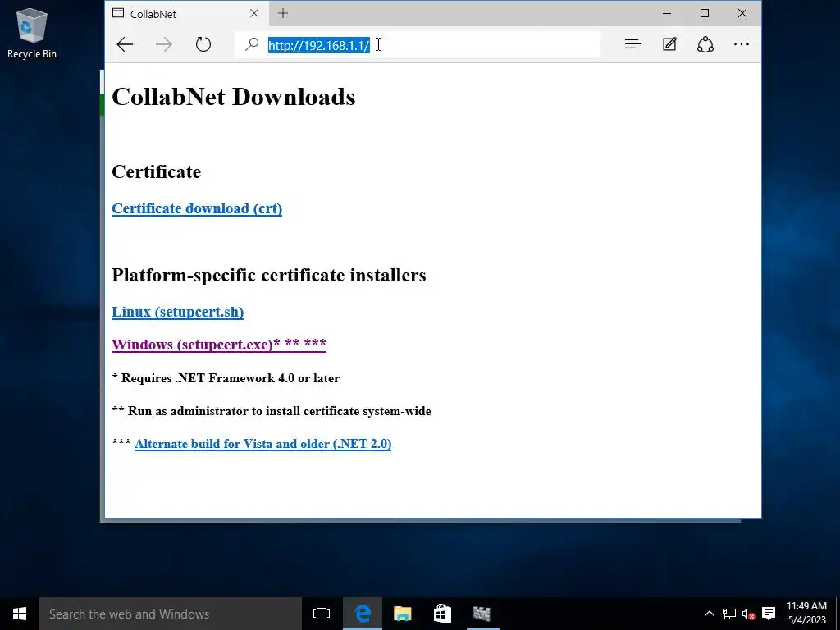Click the muted volume tray icon

748,614
